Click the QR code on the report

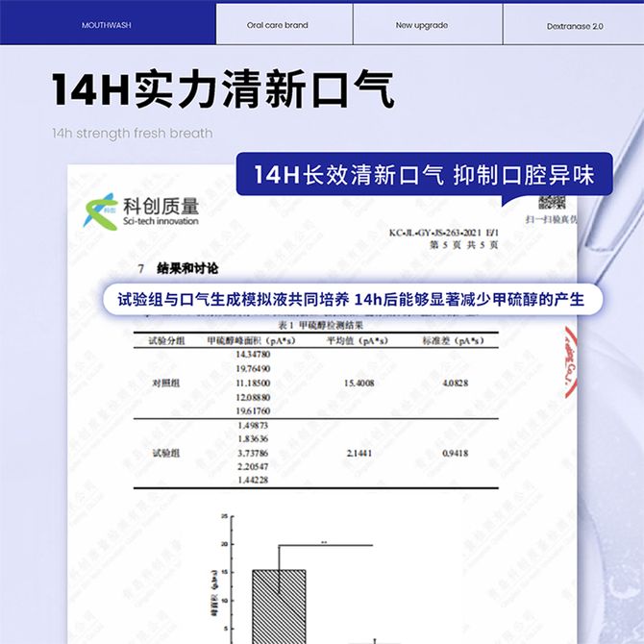coord(552,202)
